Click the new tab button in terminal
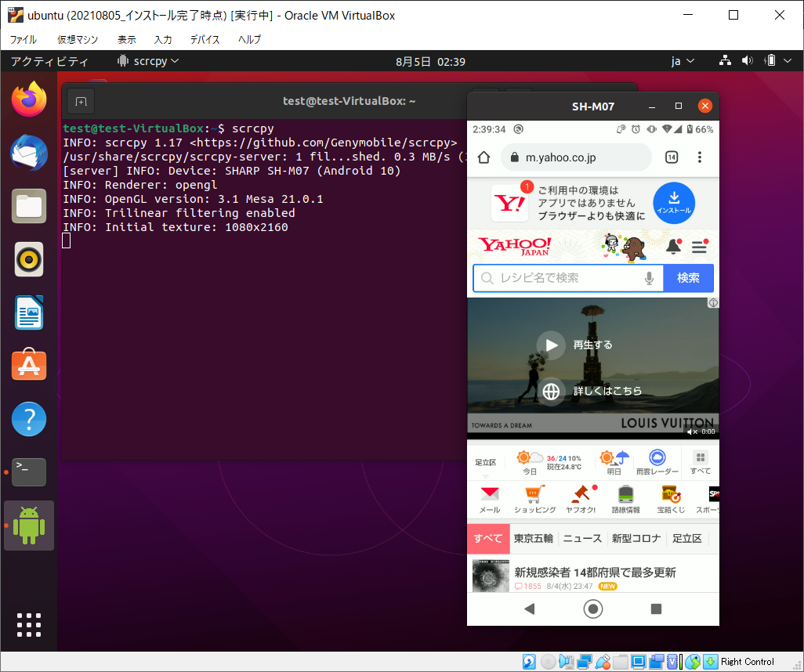The height and width of the screenshot is (672, 804). click(81, 102)
